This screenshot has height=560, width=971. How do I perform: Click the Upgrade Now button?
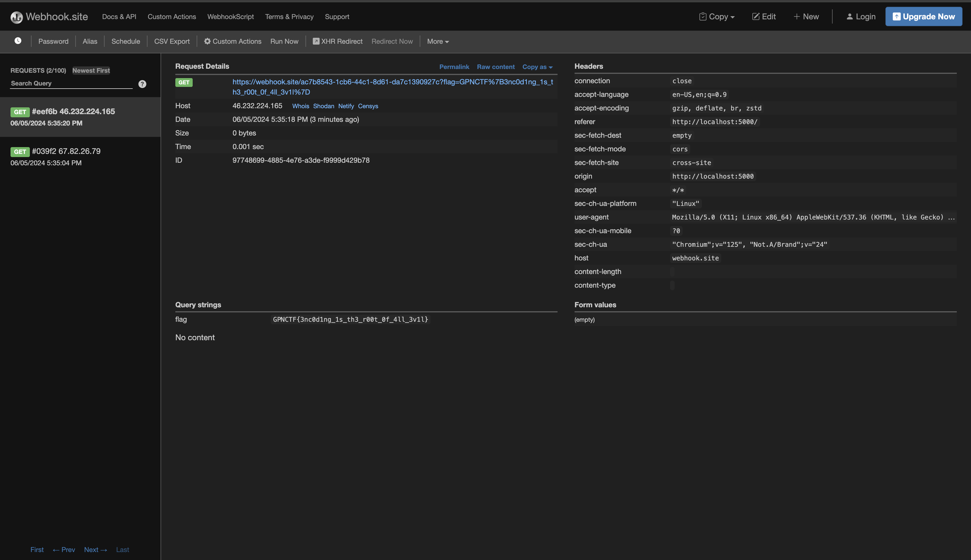pyautogui.click(x=924, y=16)
